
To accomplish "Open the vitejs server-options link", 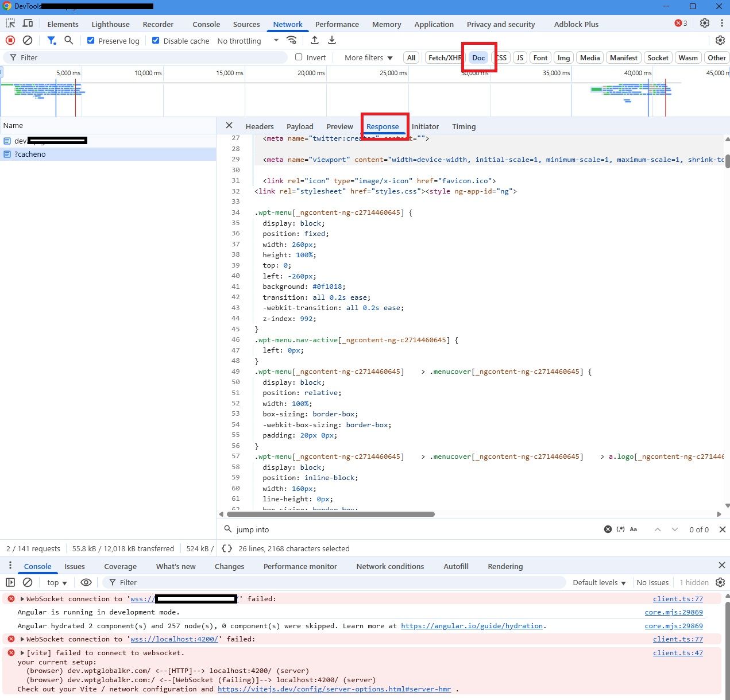I will click(x=334, y=689).
